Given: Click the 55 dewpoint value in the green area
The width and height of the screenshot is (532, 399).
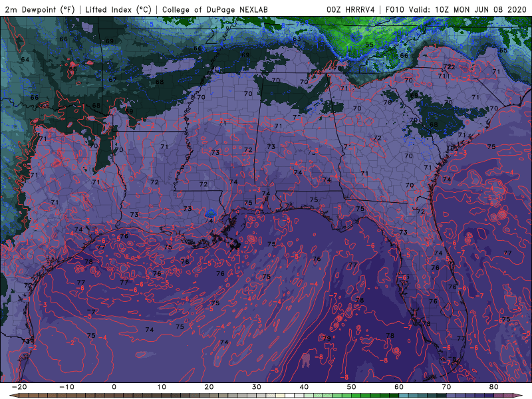Looking at the screenshot, I should tap(369, 45).
